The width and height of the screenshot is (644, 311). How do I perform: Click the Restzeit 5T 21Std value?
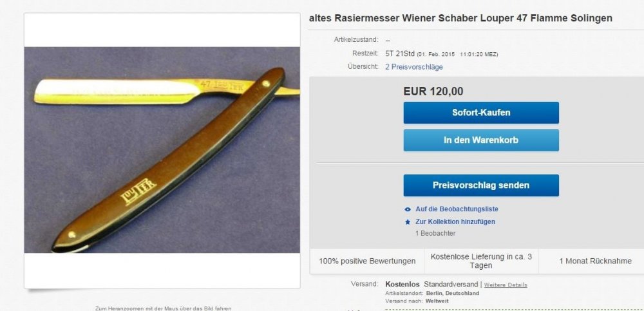pyautogui.click(x=400, y=53)
